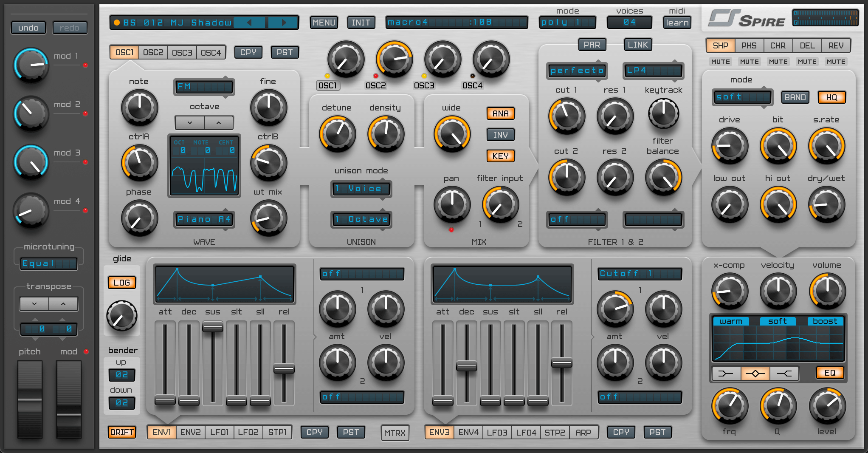This screenshot has height=453, width=868.
Task: Open the Piano A4 waveform selector
Action: 204,219
